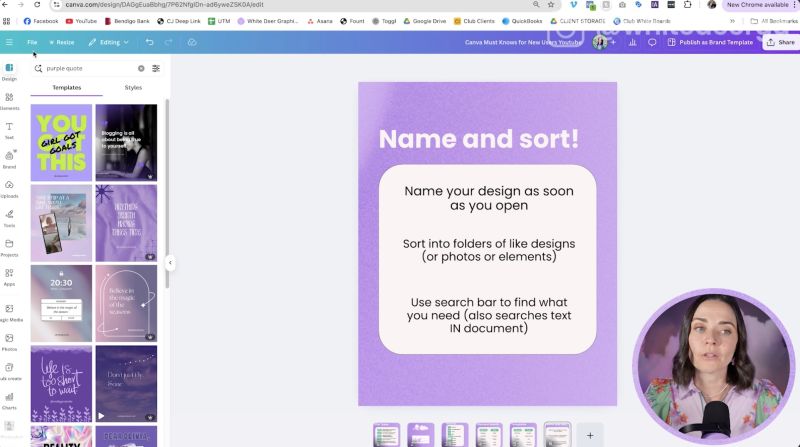Click the Resize button

click(62, 42)
